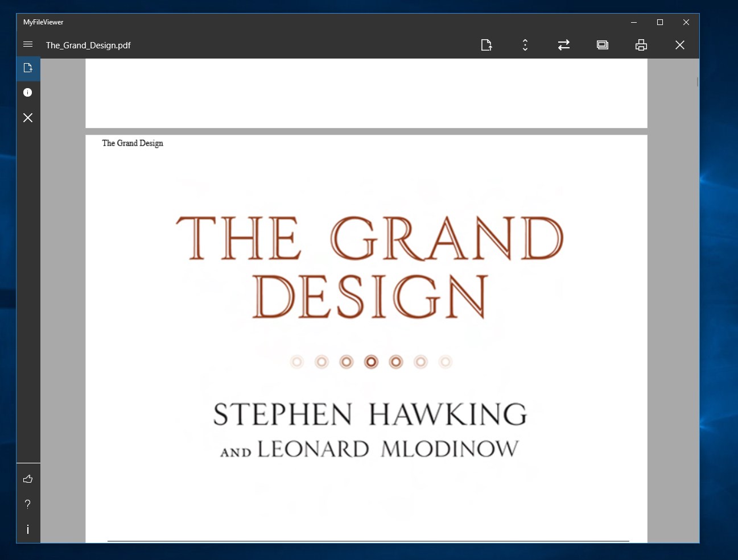Open about info with the i icon
This screenshot has height=560, width=738.
(x=28, y=529)
